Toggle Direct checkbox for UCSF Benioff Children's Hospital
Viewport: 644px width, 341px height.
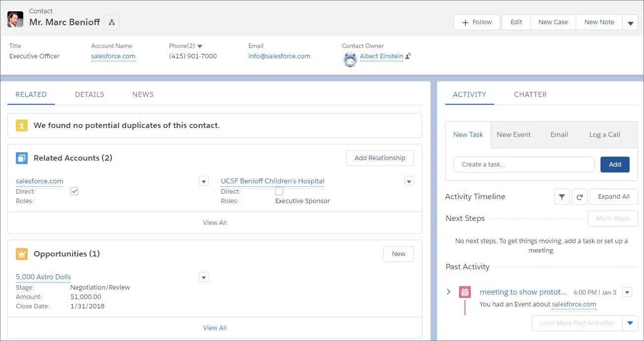279,191
